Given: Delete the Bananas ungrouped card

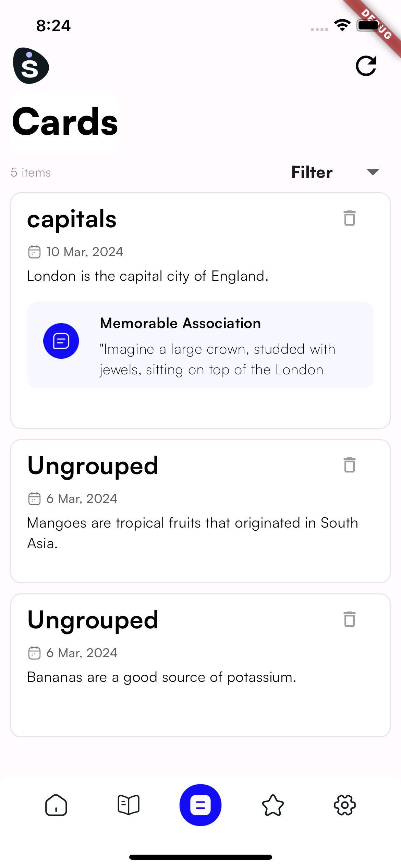Looking at the screenshot, I should pos(349,619).
